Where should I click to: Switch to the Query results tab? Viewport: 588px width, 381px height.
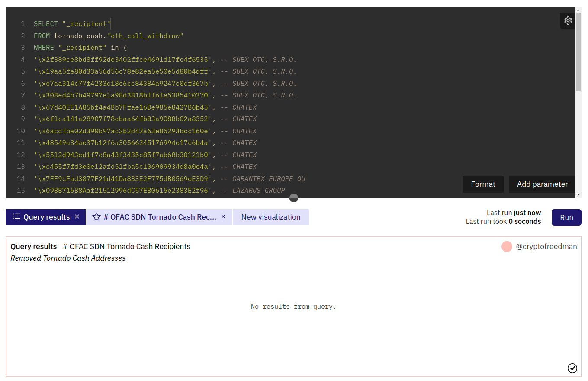pos(46,217)
